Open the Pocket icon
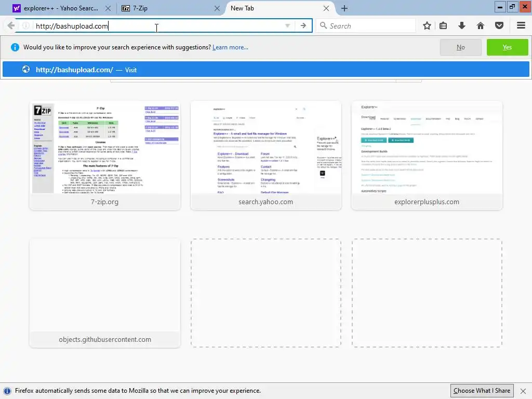The height and width of the screenshot is (399, 532). click(499, 26)
